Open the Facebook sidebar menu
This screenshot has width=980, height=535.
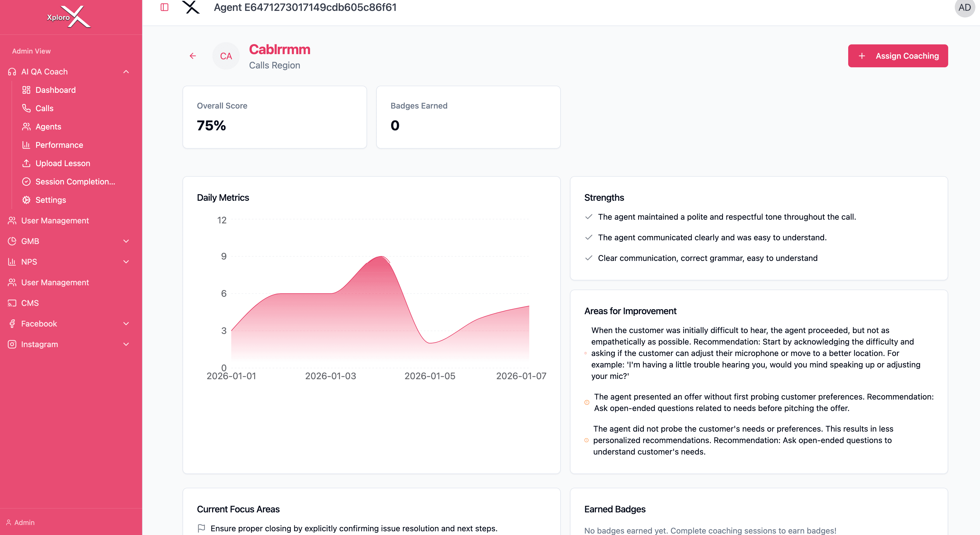[126, 324]
